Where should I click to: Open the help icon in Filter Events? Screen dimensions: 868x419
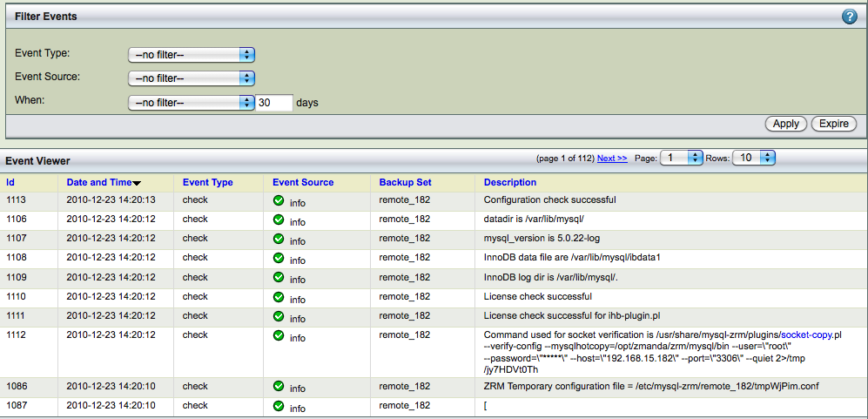pyautogui.click(x=849, y=17)
